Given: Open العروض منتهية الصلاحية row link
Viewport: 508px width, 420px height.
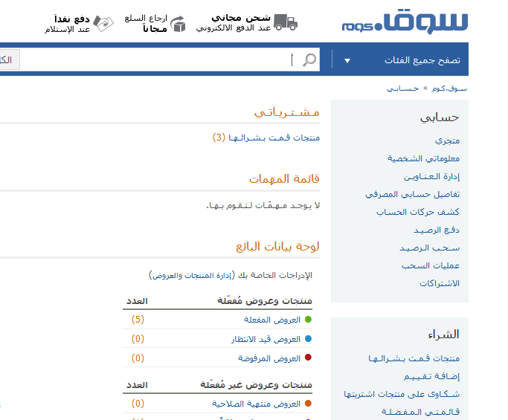Looking at the screenshot, I should pos(257,404).
